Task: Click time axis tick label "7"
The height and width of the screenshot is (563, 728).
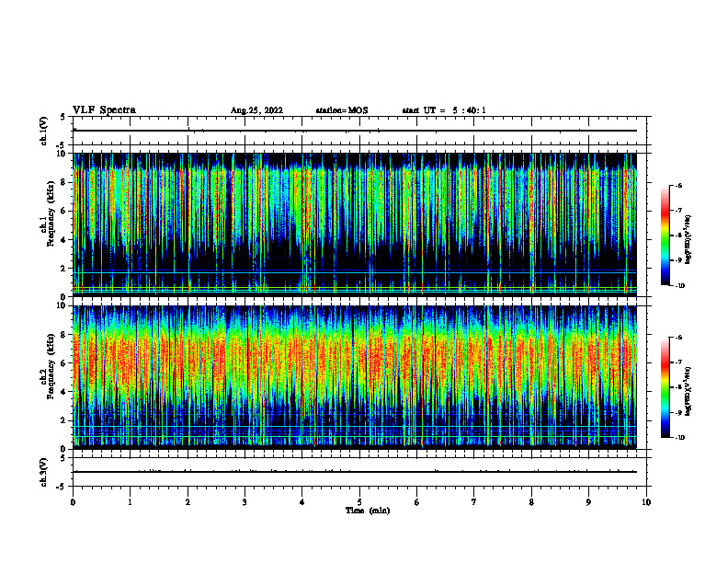Action: coord(474,502)
